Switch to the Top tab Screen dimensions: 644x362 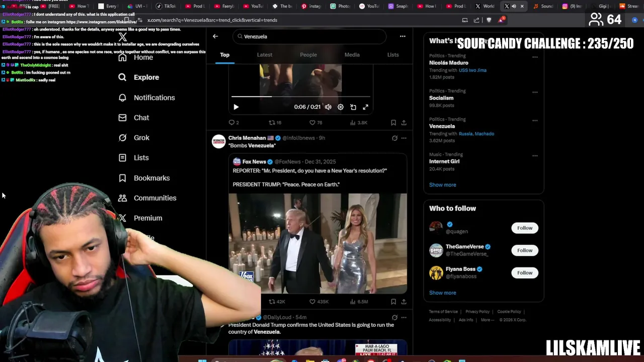pyautogui.click(x=225, y=55)
